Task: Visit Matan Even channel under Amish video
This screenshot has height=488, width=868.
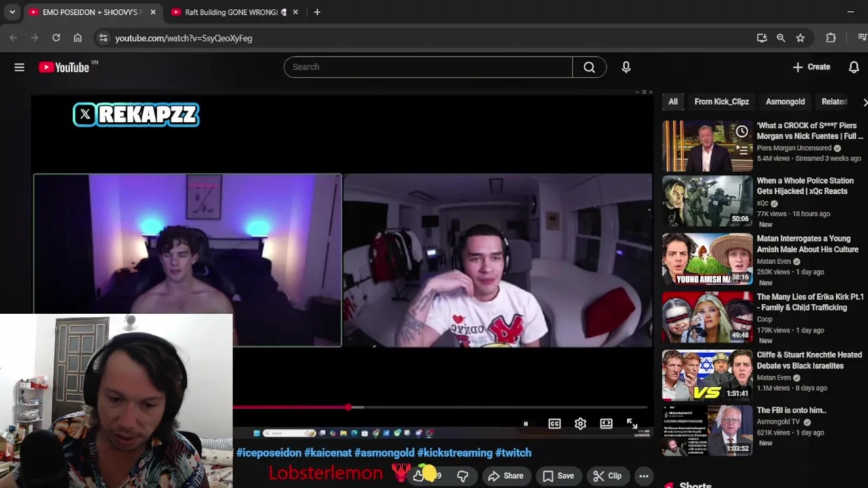Action: click(774, 261)
